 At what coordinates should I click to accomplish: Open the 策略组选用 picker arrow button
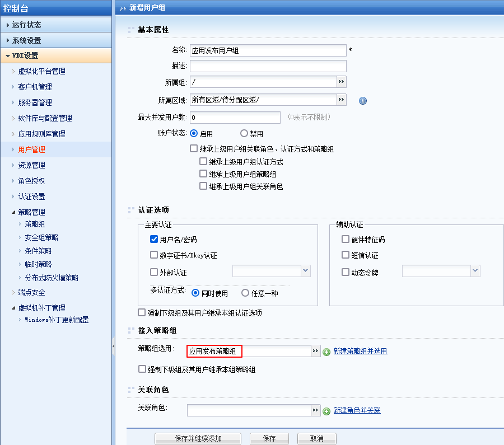(315, 351)
